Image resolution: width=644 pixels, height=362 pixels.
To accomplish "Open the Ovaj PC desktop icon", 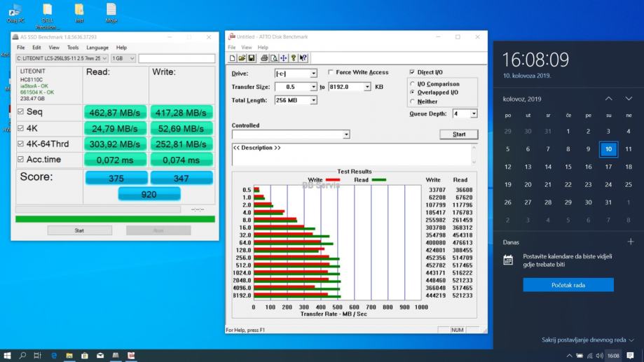I will point(15,13).
